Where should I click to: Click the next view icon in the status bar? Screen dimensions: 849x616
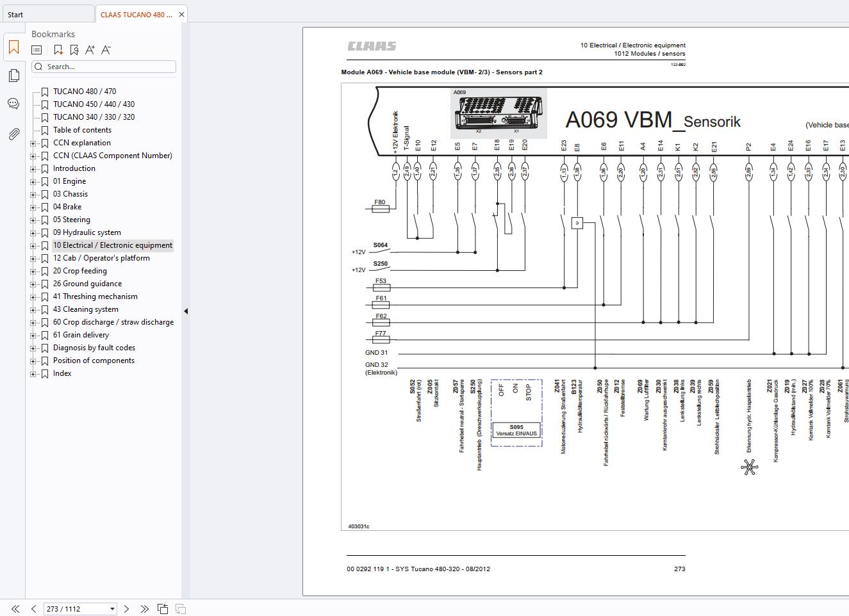point(181,609)
